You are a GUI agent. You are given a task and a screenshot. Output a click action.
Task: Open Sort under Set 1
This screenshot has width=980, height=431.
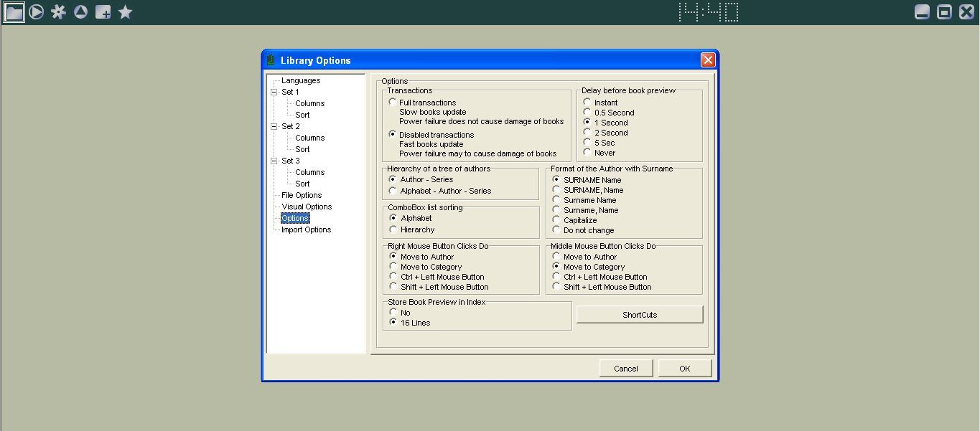point(303,115)
